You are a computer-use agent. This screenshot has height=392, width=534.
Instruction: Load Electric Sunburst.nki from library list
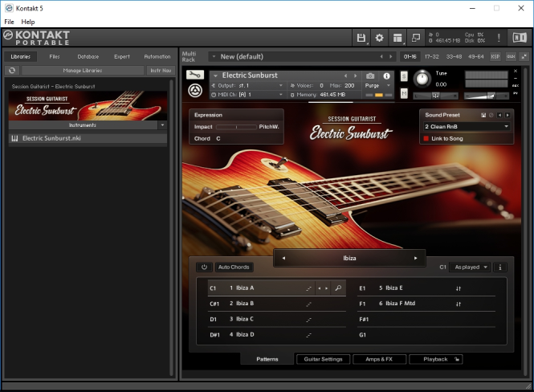tap(88, 138)
